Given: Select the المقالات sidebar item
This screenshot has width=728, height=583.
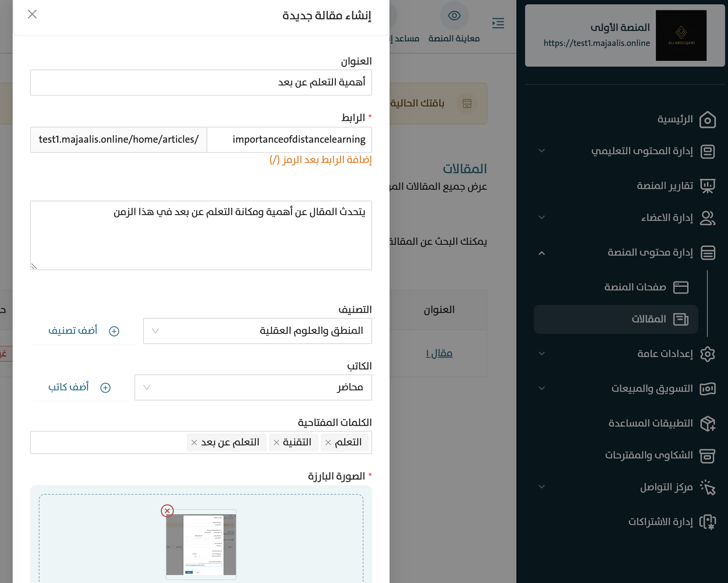Looking at the screenshot, I should point(649,319).
